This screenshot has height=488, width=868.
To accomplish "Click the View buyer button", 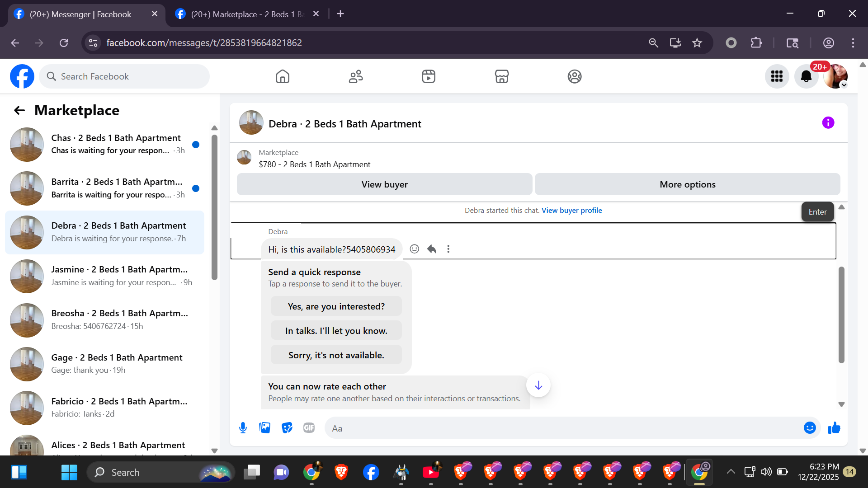I will (x=384, y=184).
